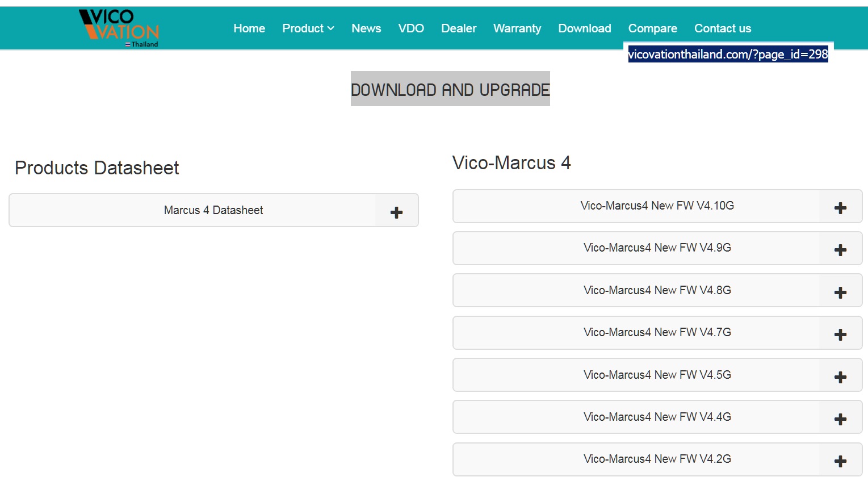Click plus icon beside FW V4.2G
868x481 pixels.
click(x=840, y=461)
